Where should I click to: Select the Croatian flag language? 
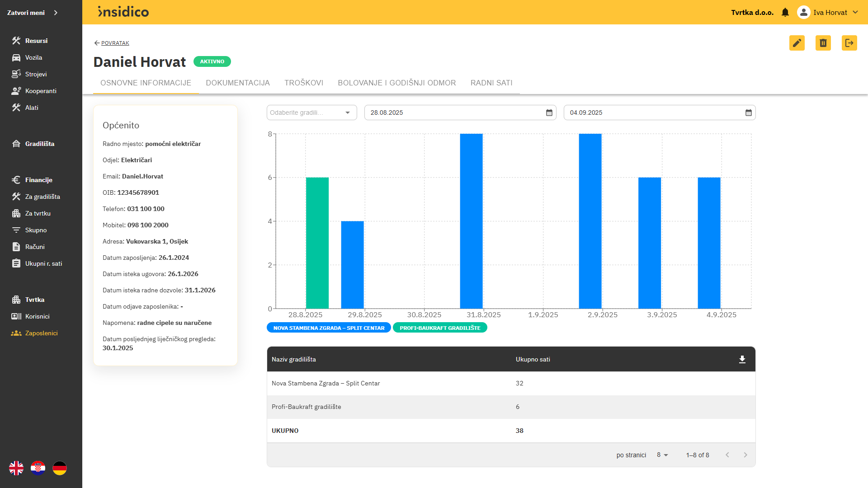[x=38, y=468]
